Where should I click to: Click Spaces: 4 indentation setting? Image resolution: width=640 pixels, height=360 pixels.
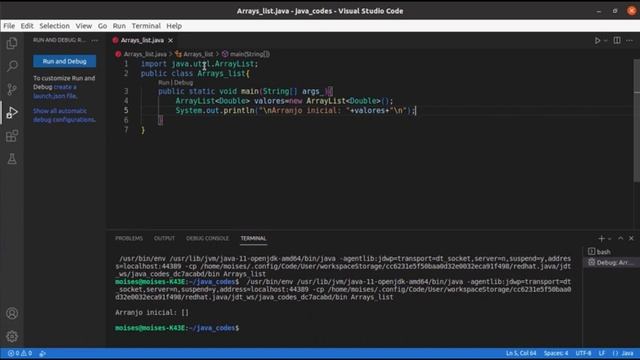point(556,353)
